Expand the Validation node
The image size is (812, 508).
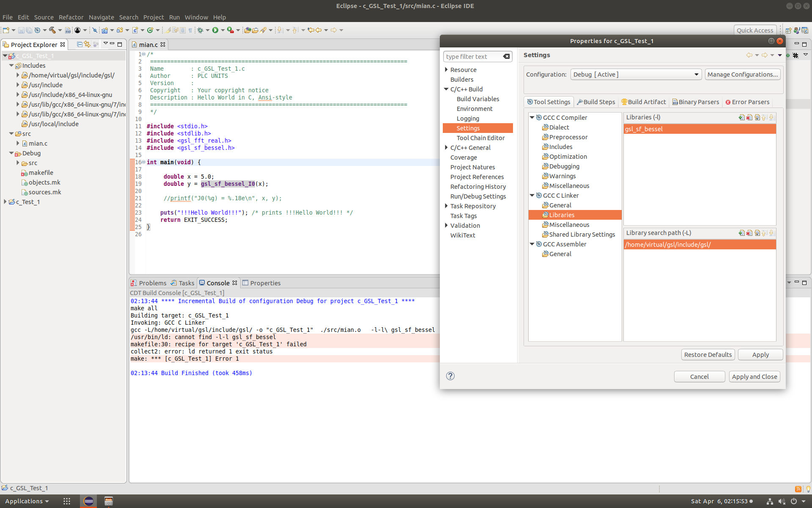[x=446, y=226]
